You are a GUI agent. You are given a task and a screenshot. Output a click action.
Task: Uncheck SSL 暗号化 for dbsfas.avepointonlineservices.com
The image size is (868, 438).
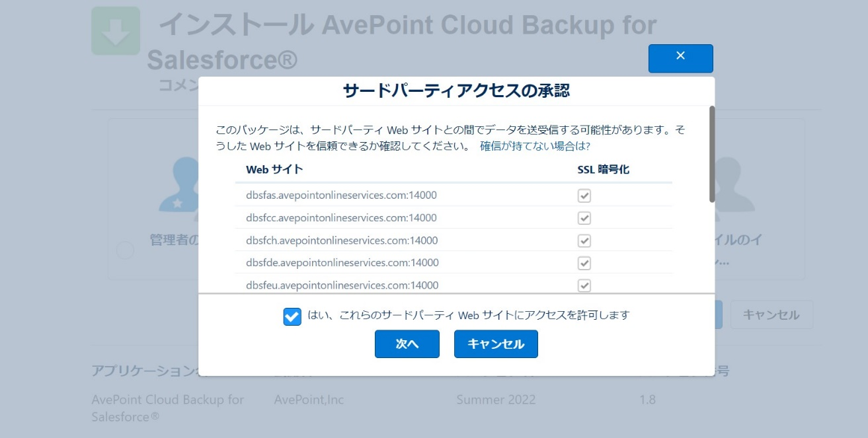pos(583,195)
